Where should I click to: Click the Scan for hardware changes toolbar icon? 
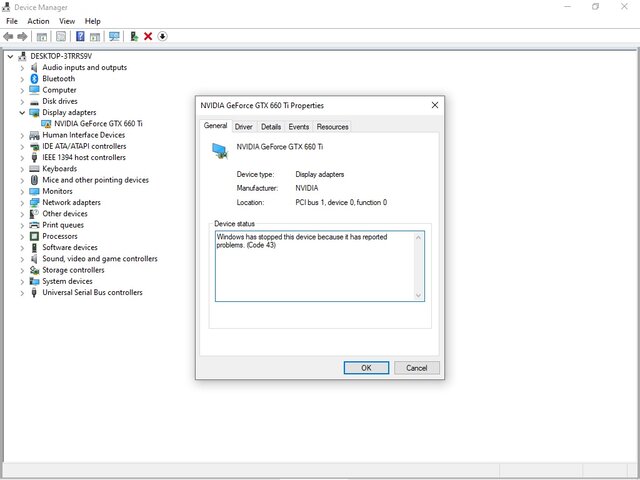point(114,36)
